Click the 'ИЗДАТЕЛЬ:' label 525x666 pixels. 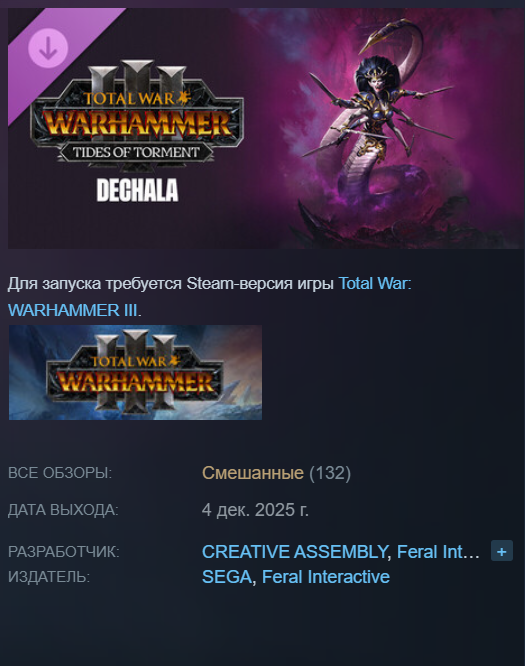49,577
